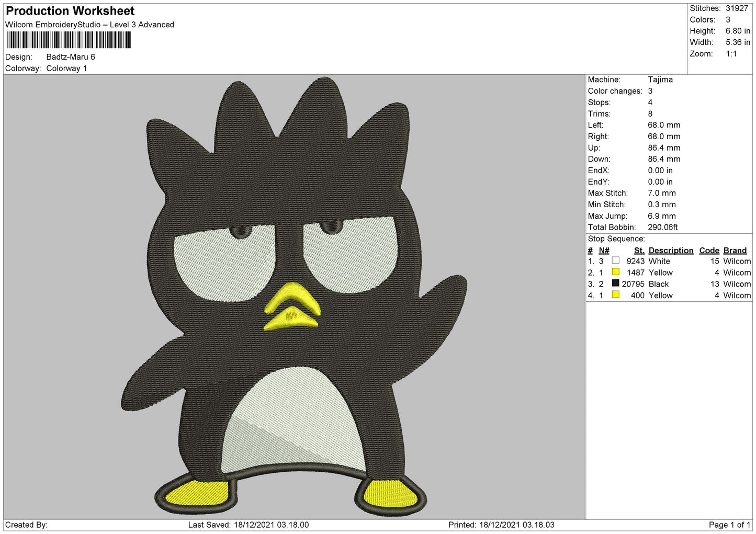Click the EndX value 0.00 in

(x=660, y=171)
